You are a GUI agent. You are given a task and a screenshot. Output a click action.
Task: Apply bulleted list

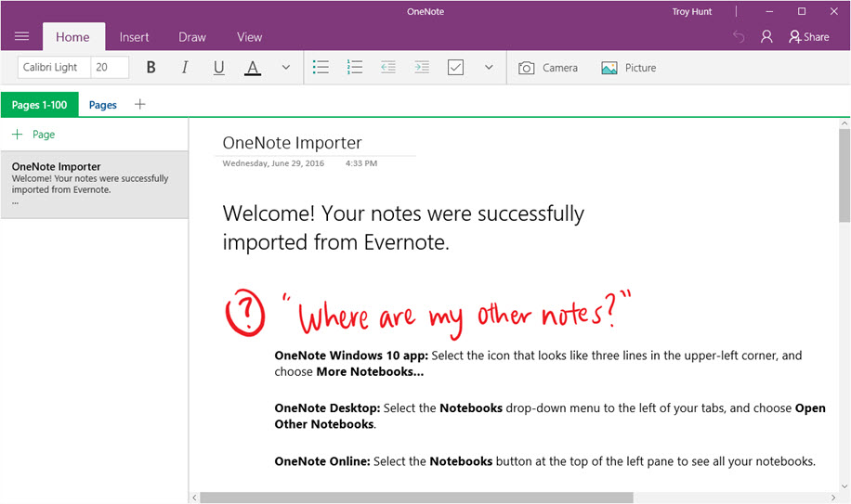tap(321, 67)
